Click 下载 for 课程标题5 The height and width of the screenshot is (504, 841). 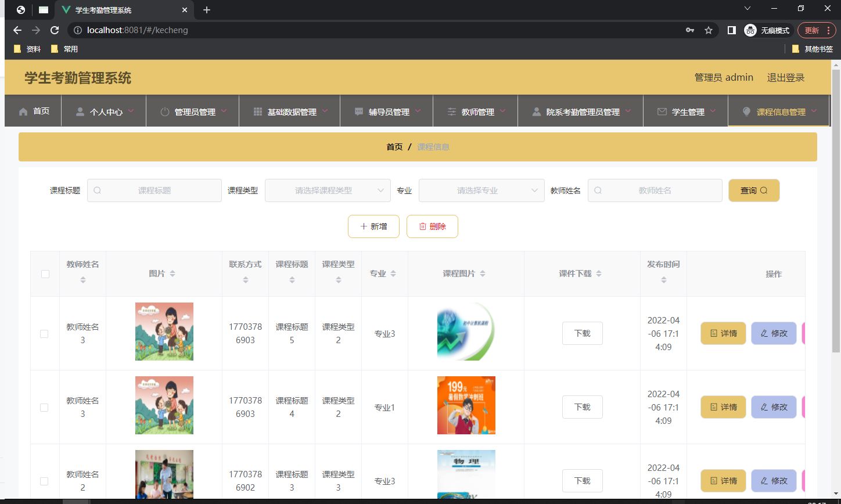click(582, 333)
